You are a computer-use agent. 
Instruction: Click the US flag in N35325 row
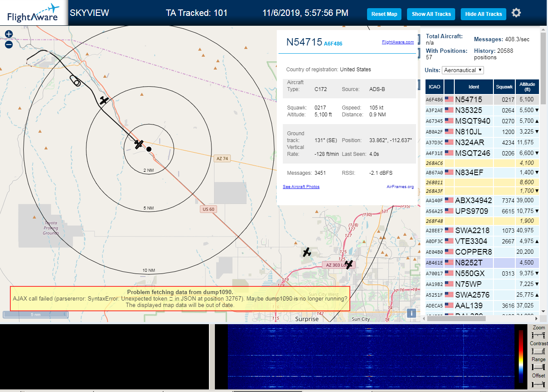pyautogui.click(x=449, y=110)
